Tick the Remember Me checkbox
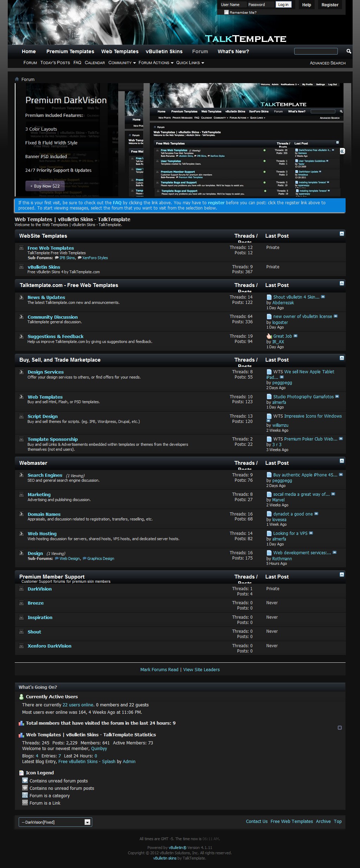This screenshot has width=360, height=868. (227, 12)
